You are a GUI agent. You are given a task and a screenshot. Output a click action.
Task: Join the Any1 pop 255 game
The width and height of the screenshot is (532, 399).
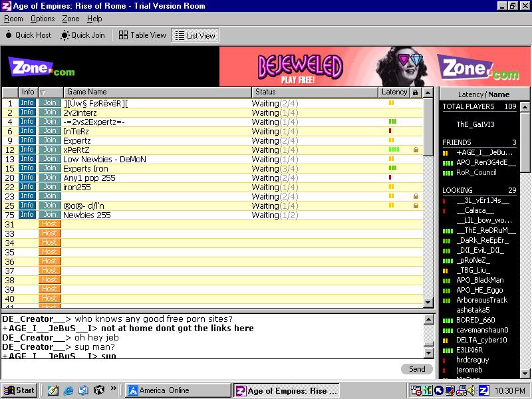[49, 178]
